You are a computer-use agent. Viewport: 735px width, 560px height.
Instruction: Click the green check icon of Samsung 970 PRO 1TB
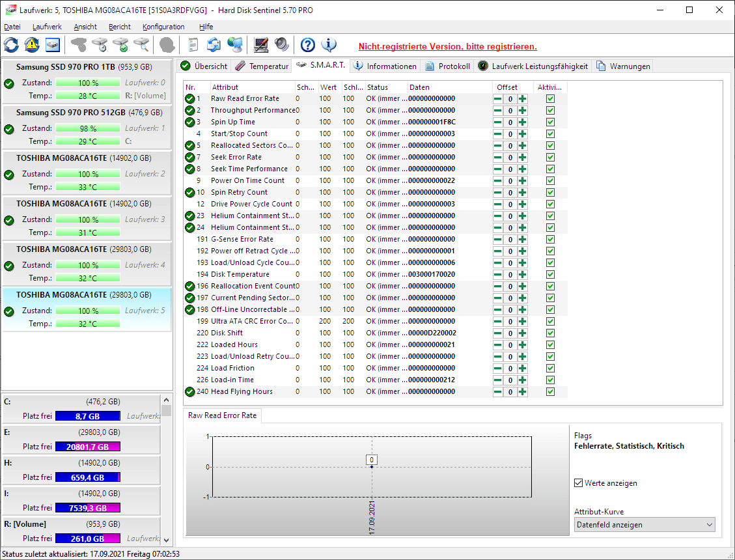coord(9,84)
